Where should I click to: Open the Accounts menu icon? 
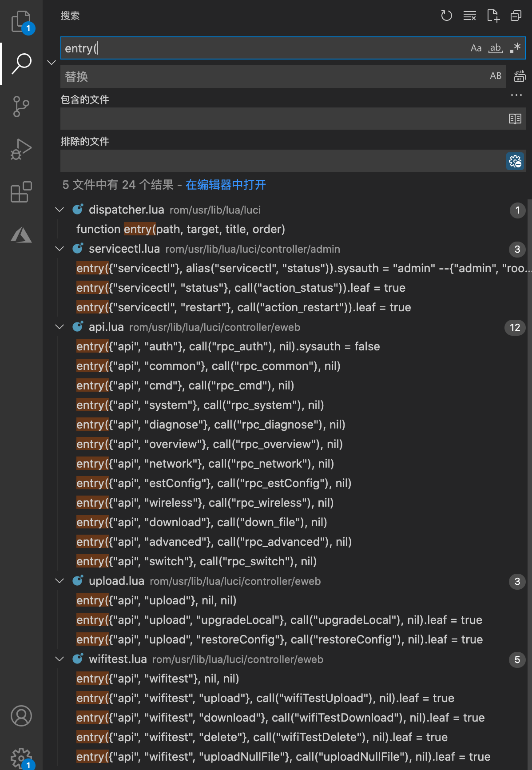click(21, 716)
